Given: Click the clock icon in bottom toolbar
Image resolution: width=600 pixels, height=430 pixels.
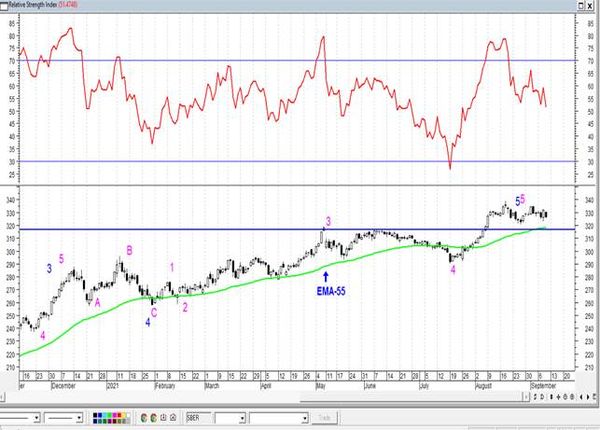Looking at the screenshot, I should click(x=163, y=418).
